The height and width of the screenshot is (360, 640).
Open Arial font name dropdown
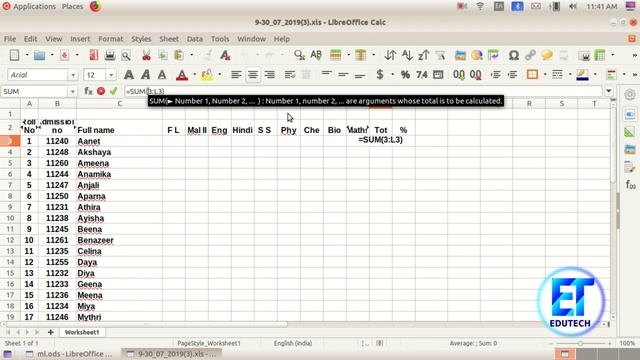pos(73,75)
